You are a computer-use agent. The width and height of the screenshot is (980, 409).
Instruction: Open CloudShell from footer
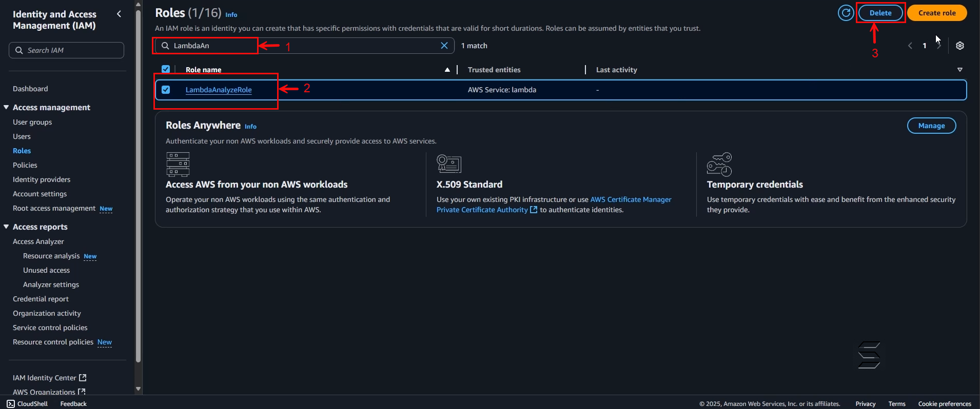(x=27, y=404)
